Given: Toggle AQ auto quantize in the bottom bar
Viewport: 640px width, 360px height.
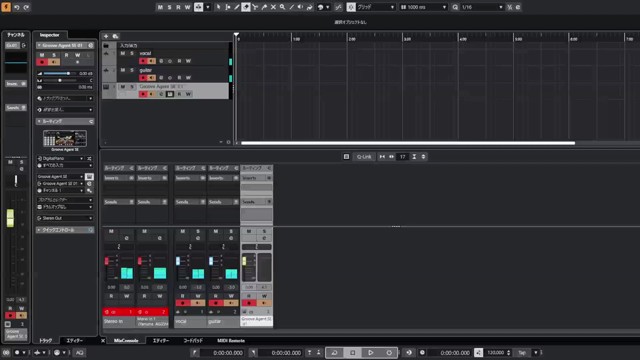Looking at the screenshot, I should pyautogui.click(x=80, y=352).
